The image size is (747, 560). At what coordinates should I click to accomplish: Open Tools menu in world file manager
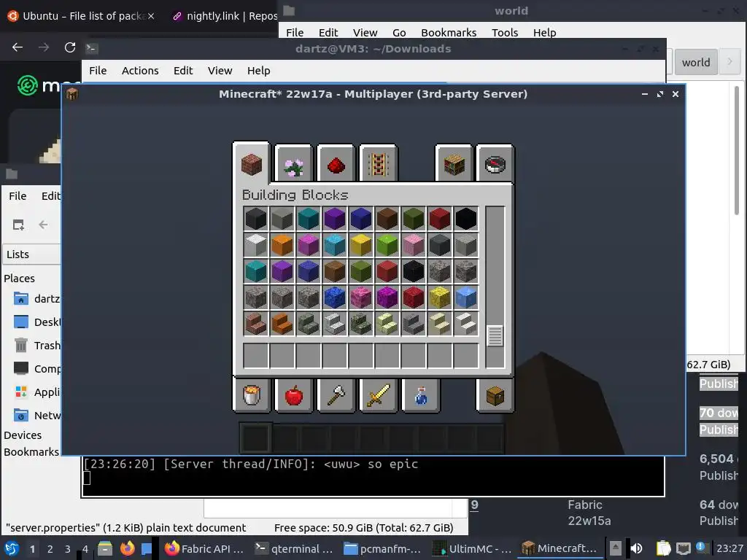[x=505, y=32]
